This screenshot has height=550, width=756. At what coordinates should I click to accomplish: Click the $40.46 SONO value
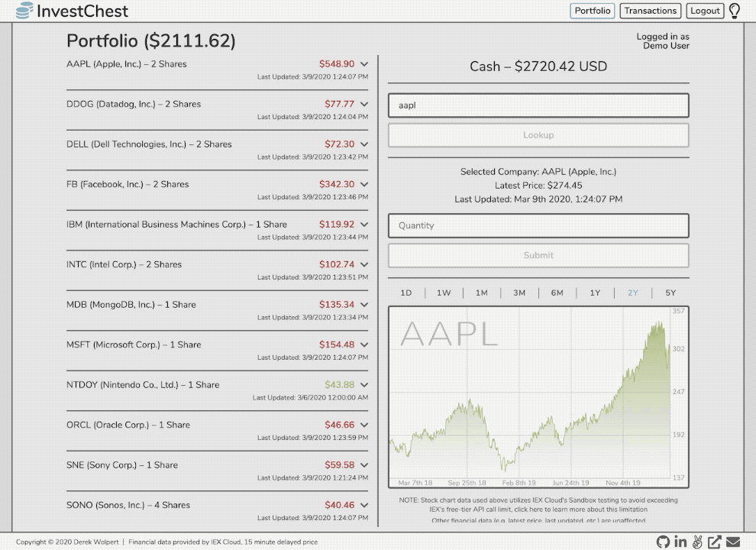[339, 505]
